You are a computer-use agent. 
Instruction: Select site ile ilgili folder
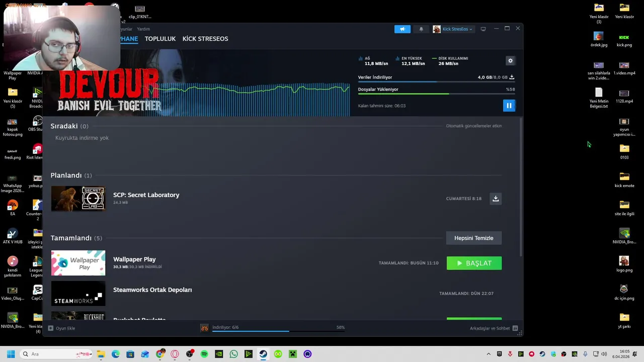624,208
